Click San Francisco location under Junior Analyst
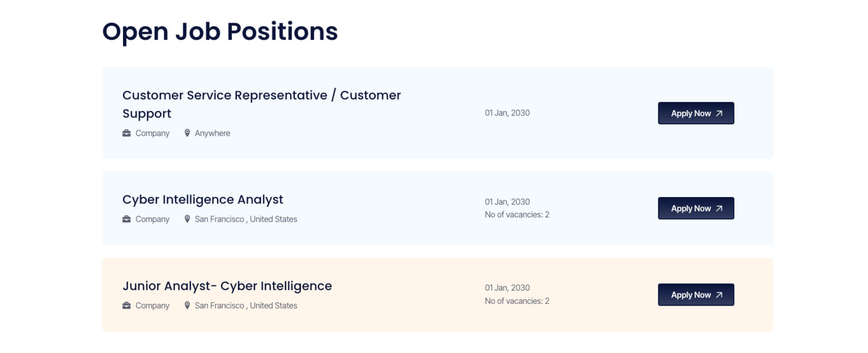This screenshot has height=353, width=868. click(246, 306)
